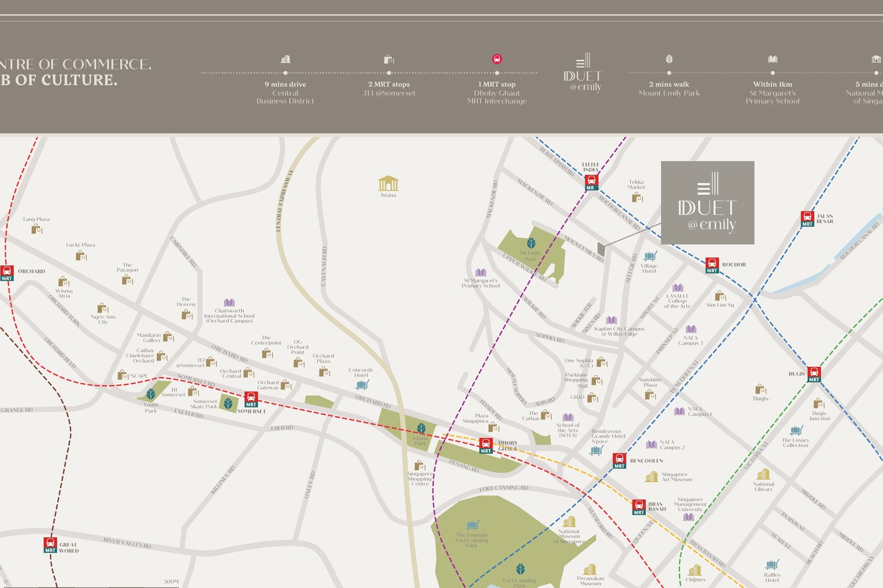Click the Duet @ Emily map callout
Image resolution: width=883 pixels, height=588 pixels.
(708, 203)
